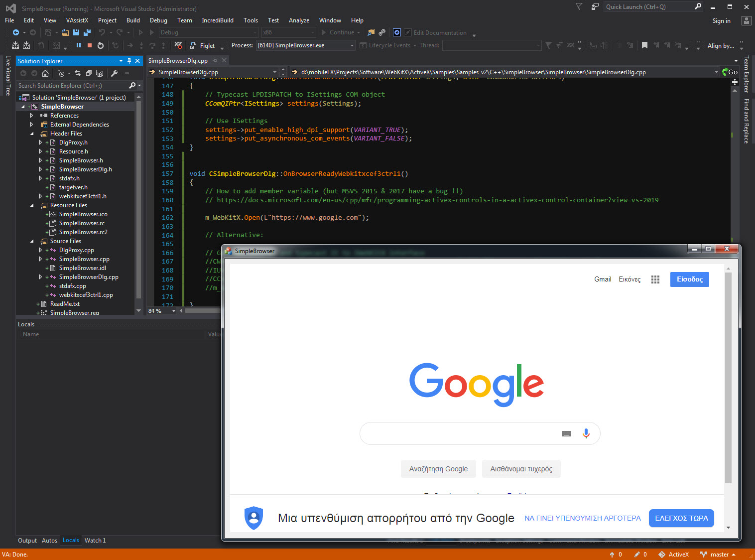This screenshot has width=755, height=560.
Task: Click the account avatar icon beside Sign in
Action: (x=746, y=20)
